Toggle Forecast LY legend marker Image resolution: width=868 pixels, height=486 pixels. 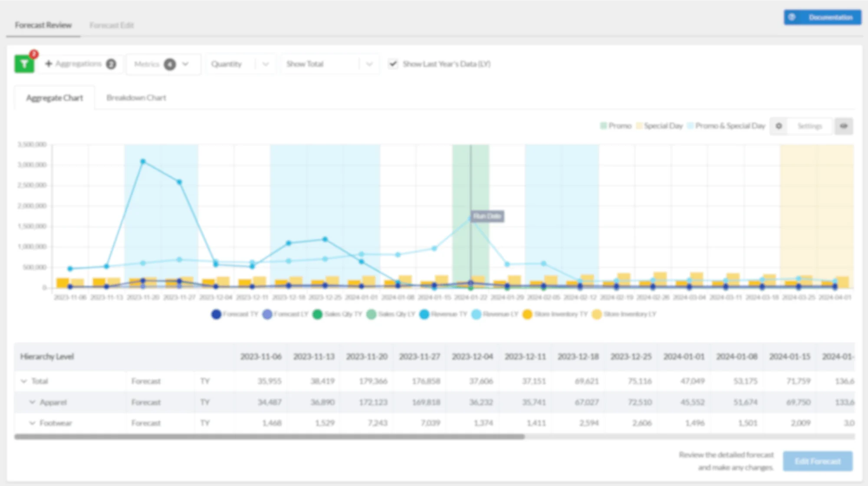point(267,314)
